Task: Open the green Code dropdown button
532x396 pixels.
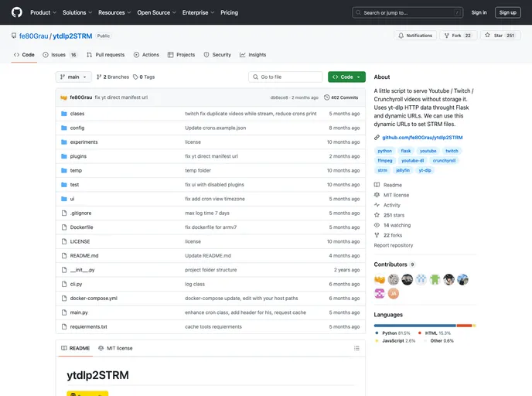Action: click(x=346, y=77)
